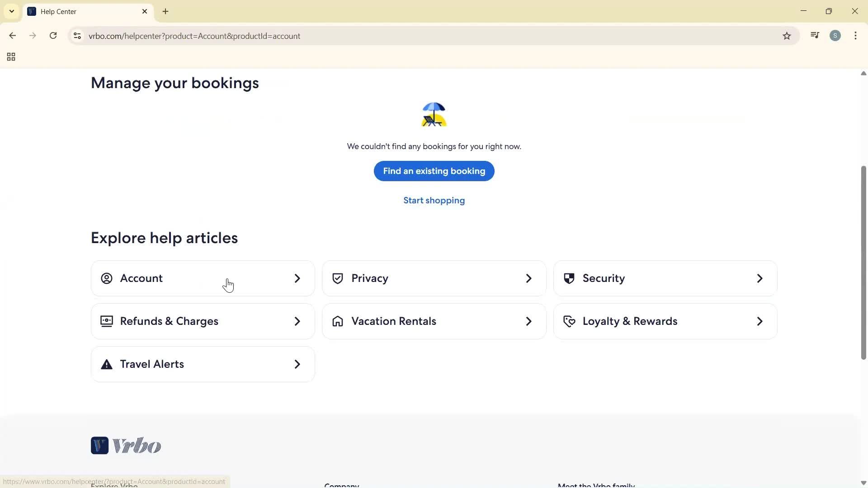Click the Refunds & Charges receipt icon

tap(106, 321)
